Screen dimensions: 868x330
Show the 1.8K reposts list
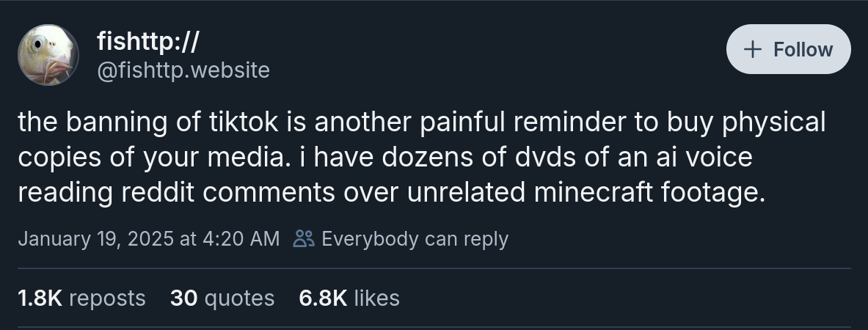click(82, 298)
